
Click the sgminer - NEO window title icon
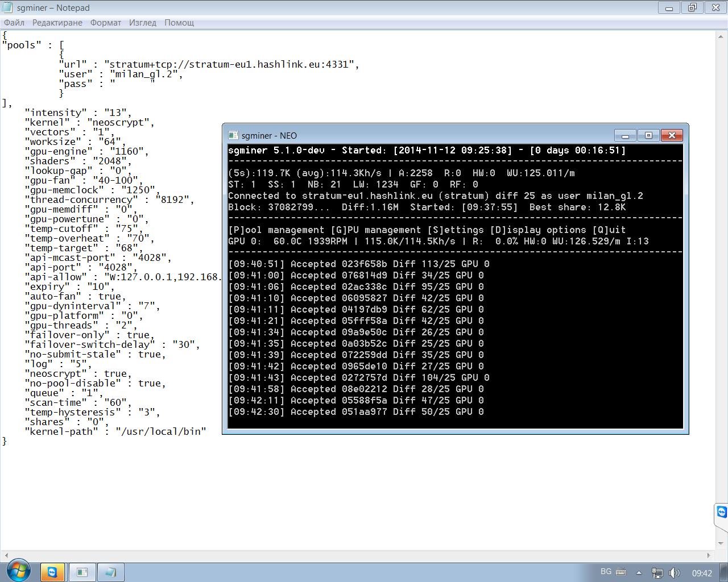coord(233,135)
